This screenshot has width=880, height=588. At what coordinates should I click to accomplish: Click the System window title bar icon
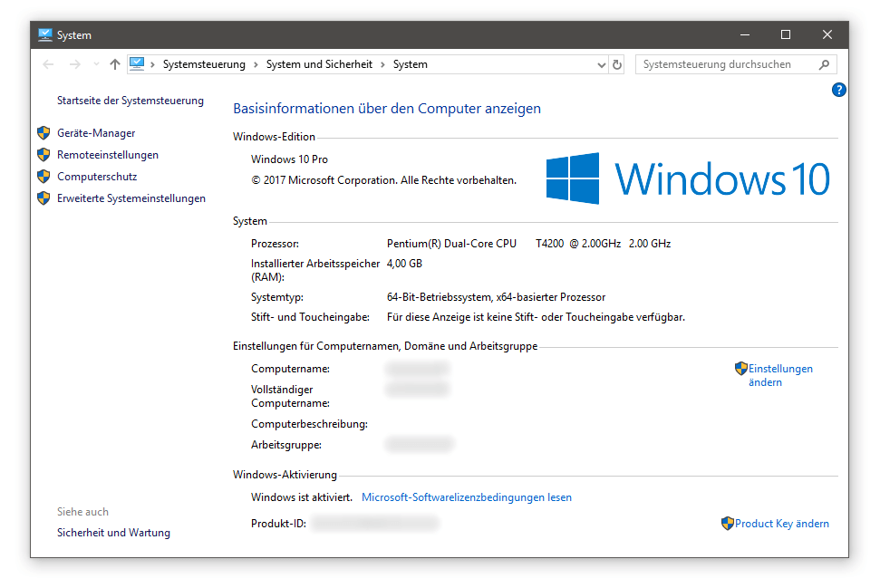click(45, 35)
